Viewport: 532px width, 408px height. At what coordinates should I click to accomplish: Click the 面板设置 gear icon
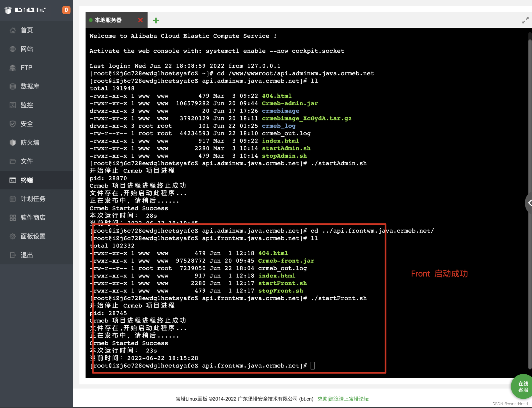[13, 236]
